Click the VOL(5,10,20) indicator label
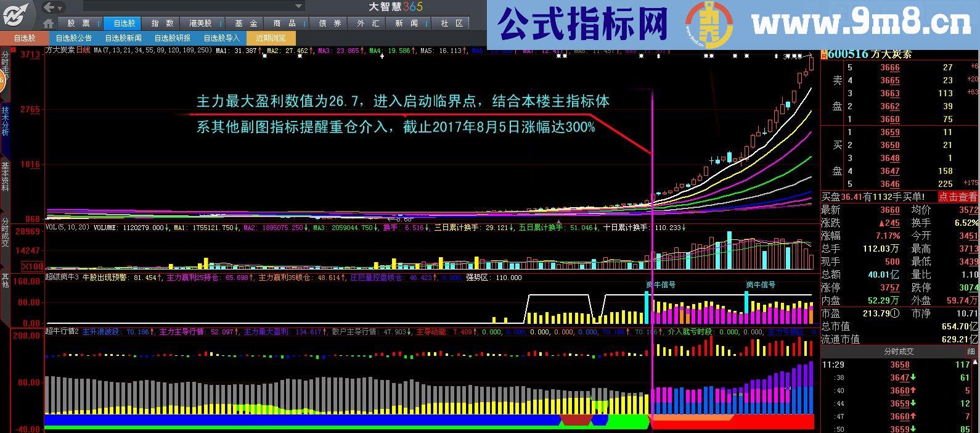The height and width of the screenshot is (433, 980). coord(68,227)
